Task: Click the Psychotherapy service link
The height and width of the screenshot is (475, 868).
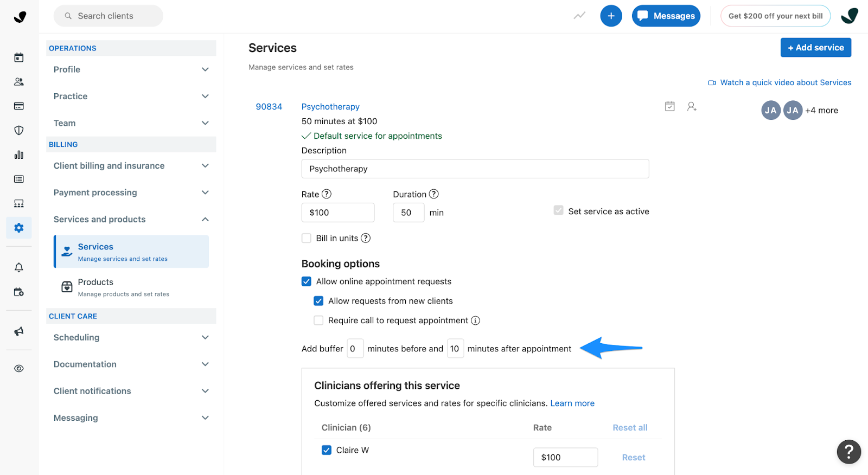Action: click(x=330, y=107)
